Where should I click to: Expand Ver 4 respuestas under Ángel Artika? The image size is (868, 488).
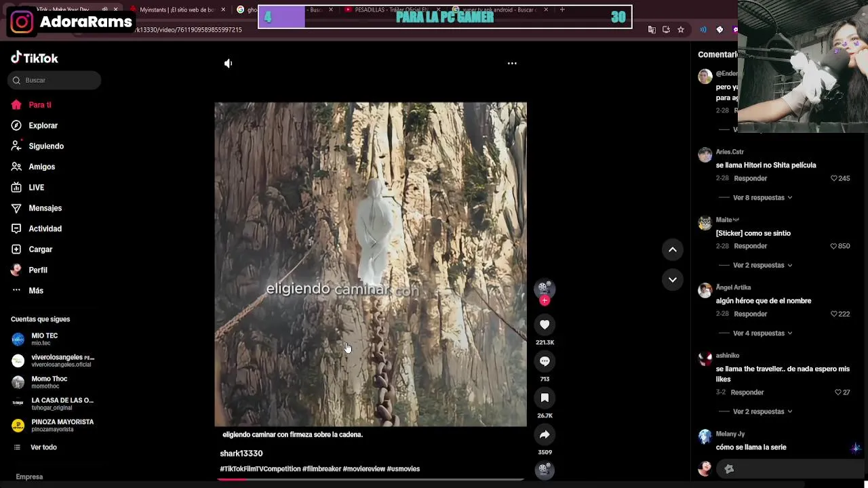[x=763, y=333]
